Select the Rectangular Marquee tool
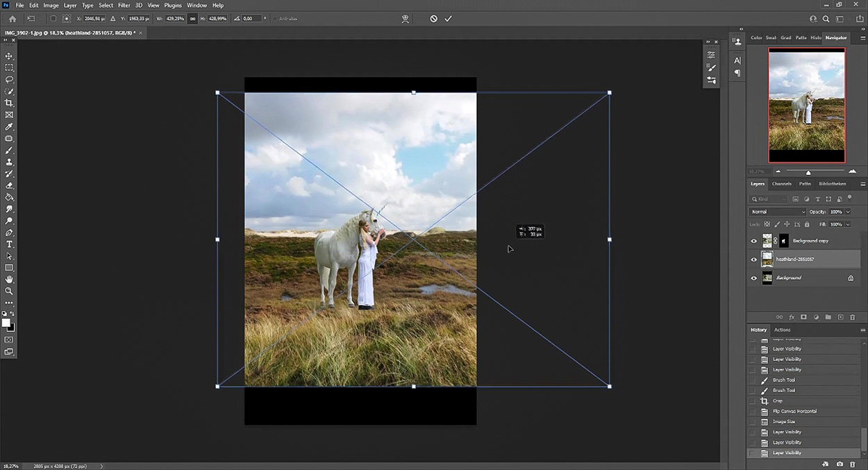This screenshot has height=470, width=868. [x=9, y=68]
